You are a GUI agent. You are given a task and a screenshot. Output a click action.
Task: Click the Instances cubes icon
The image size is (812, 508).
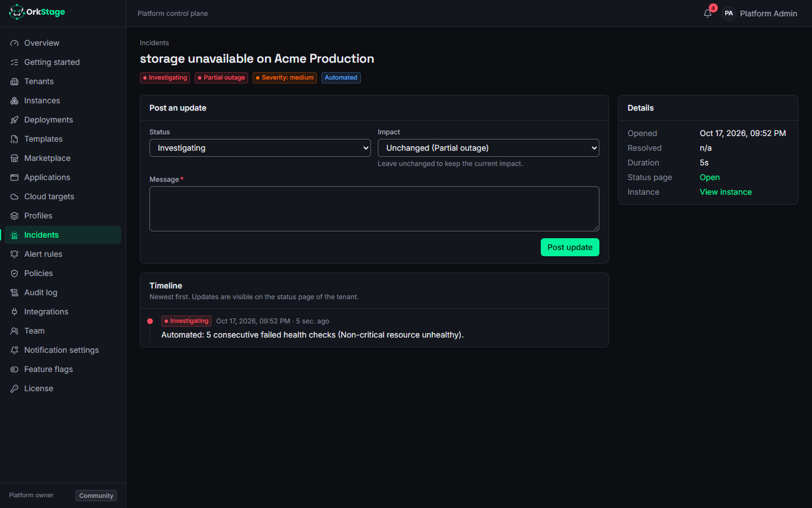tap(15, 100)
